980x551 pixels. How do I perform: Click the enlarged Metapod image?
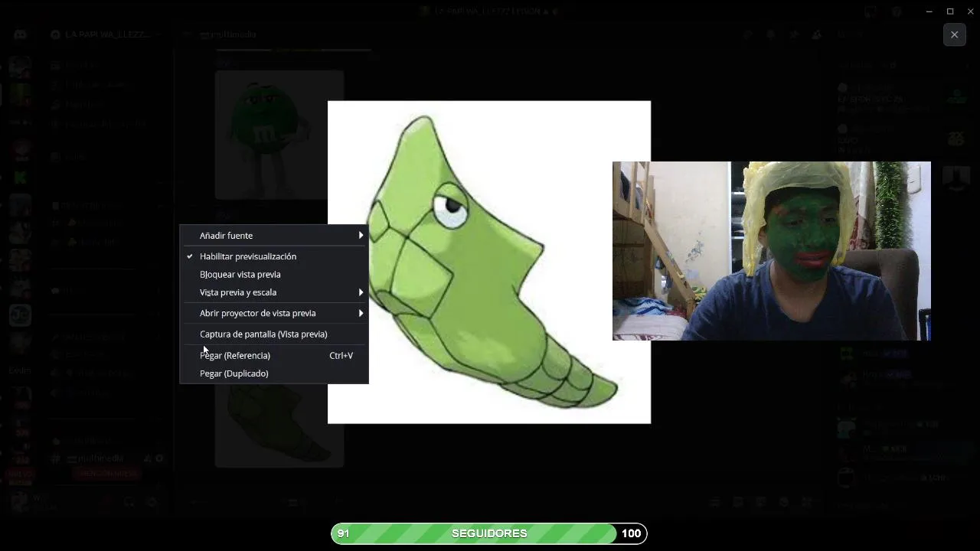tap(489, 262)
